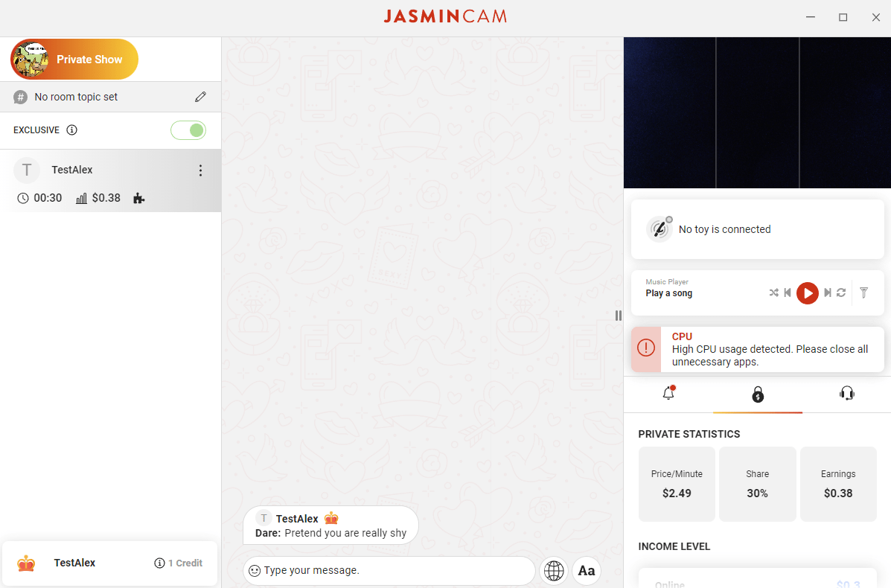Click the No toy is connected text

point(724,229)
